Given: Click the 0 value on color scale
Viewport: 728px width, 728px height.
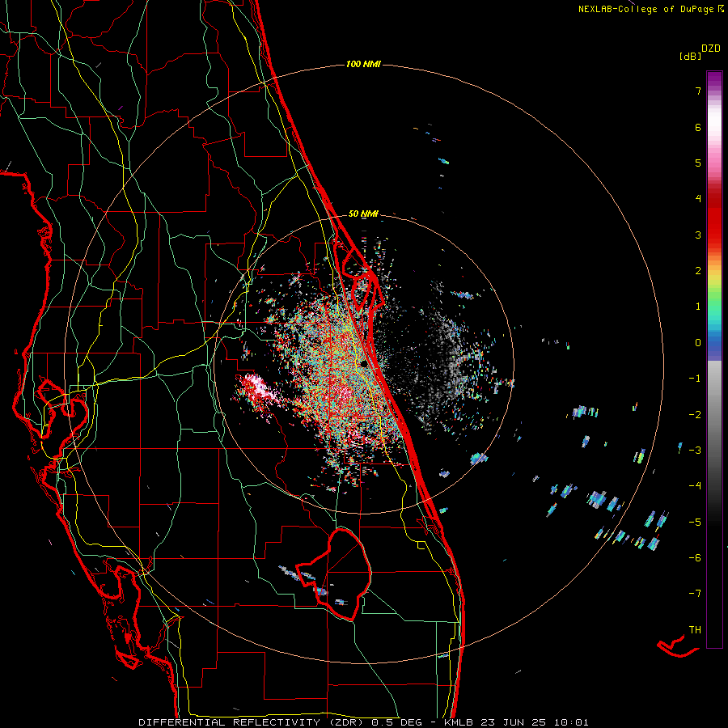Looking at the screenshot, I should click(698, 343).
